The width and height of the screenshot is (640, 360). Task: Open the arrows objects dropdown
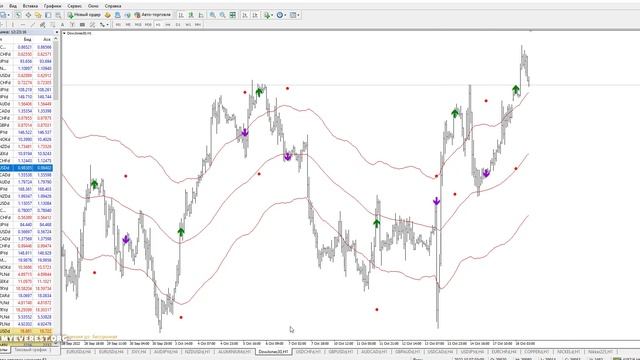tap(104, 25)
